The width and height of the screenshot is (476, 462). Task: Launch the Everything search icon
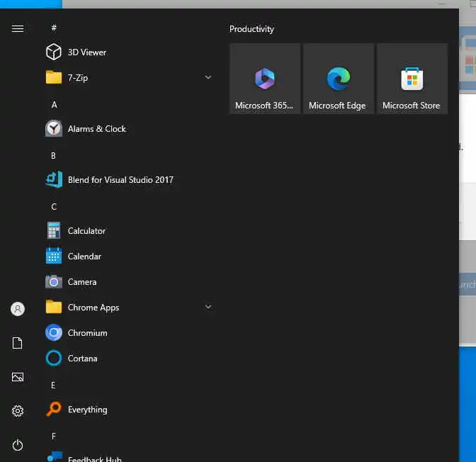[x=54, y=409]
